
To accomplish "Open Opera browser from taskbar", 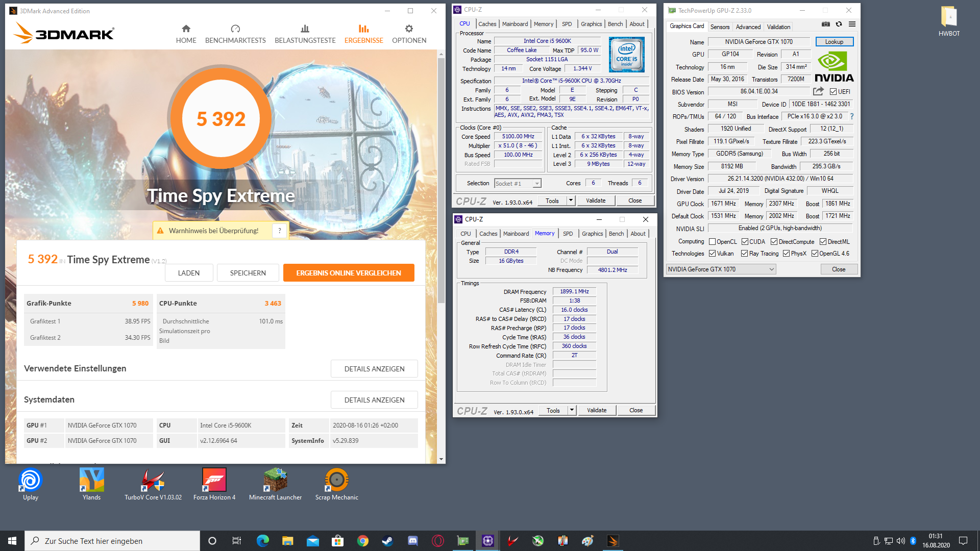I will (438, 541).
